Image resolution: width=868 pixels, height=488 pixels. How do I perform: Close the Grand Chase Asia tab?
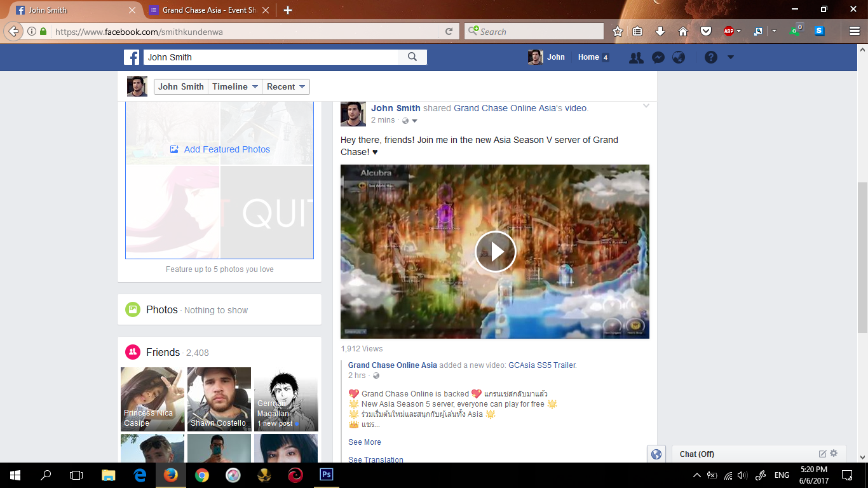(x=266, y=10)
